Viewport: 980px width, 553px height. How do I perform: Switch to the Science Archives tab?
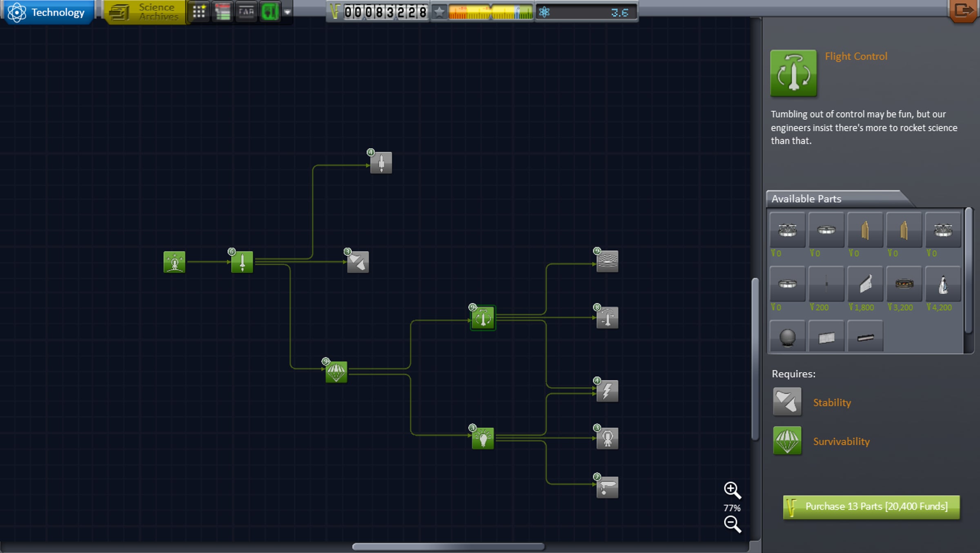[145, 12]
